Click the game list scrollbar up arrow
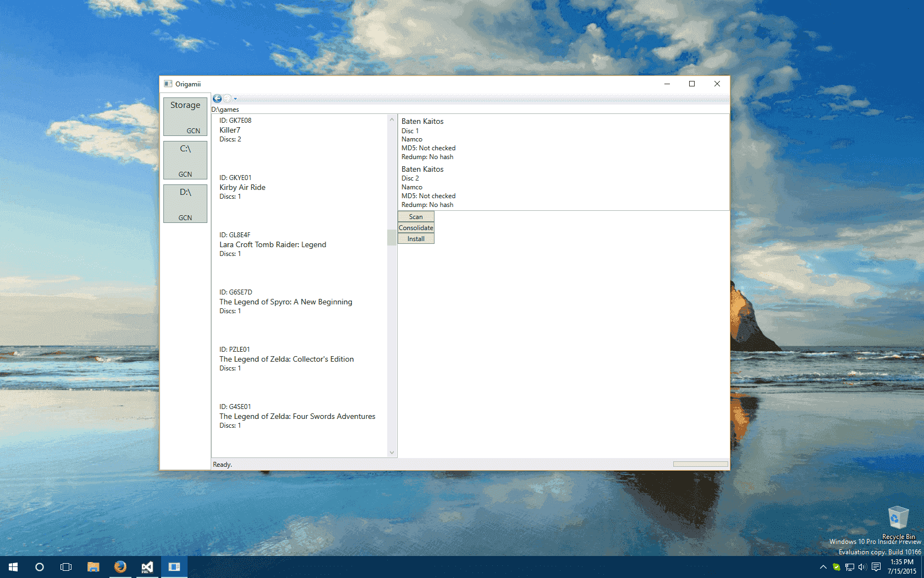924x578 pixels. [392, 119]
